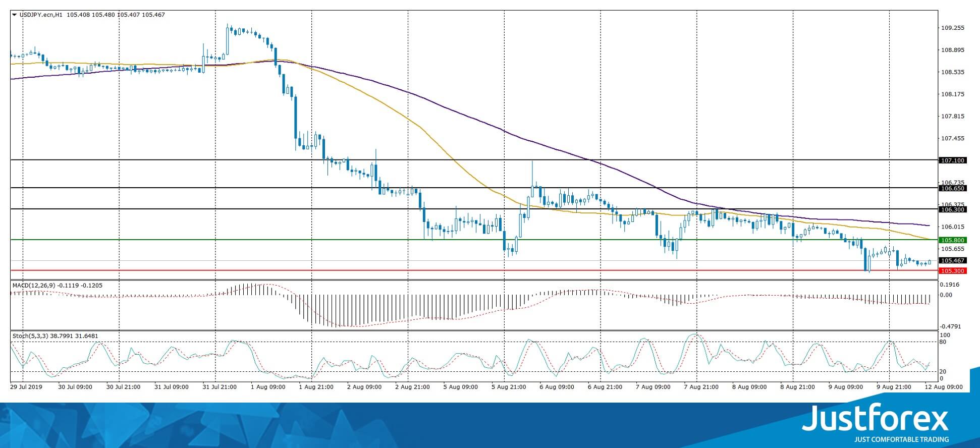Click the 7 Aug 21:00 time label
This screenshot has width=980, height=448.
(702, 387)
